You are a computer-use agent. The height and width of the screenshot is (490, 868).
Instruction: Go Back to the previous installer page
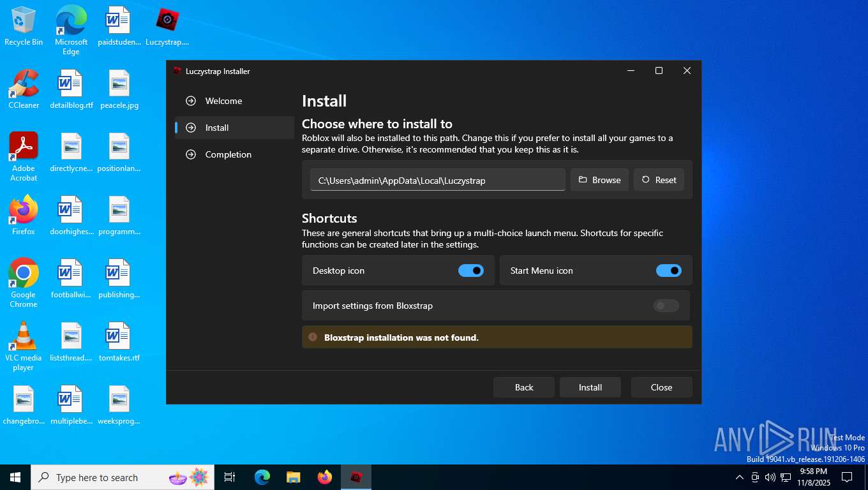click(x=524, y=387)
